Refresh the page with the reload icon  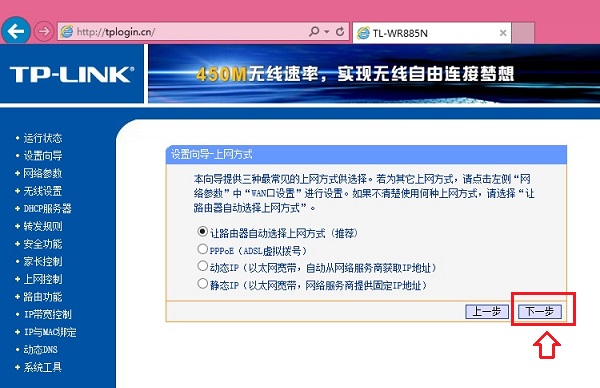[340, 32]
